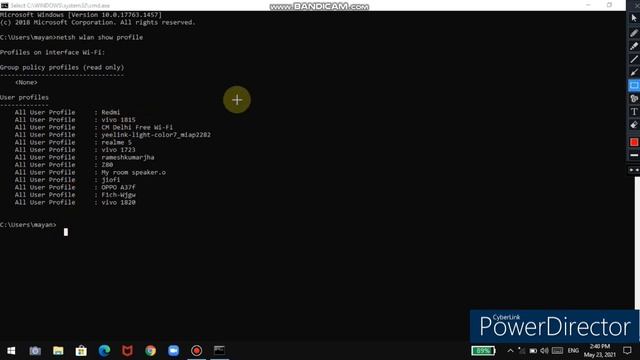
Task: Click the green battery percentage indicator
Action: [x=483, y=351]
